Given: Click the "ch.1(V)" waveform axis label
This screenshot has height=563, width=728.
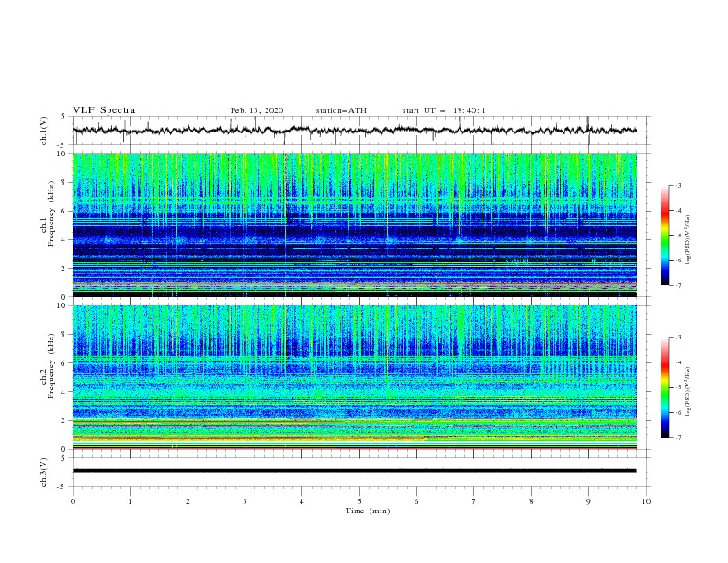Looking at the screenshot, I should [44, 131].
